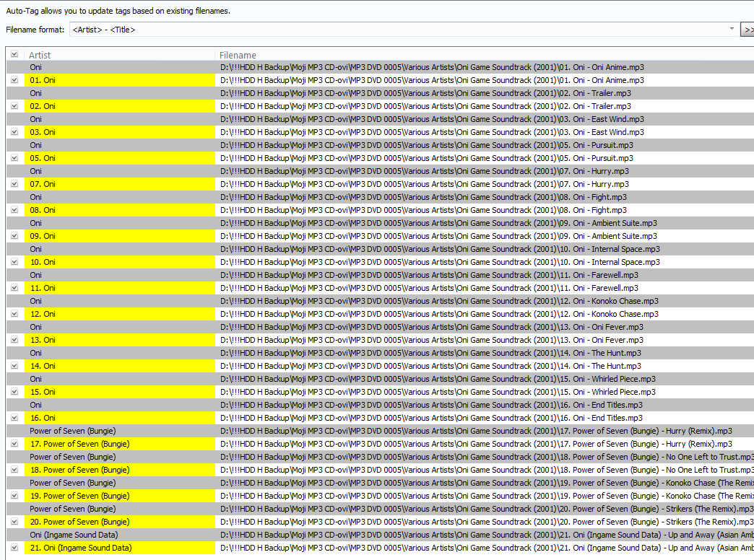
Task: Uncheck the checkbox for 03. Oni
Action: [x=14, y=132]
